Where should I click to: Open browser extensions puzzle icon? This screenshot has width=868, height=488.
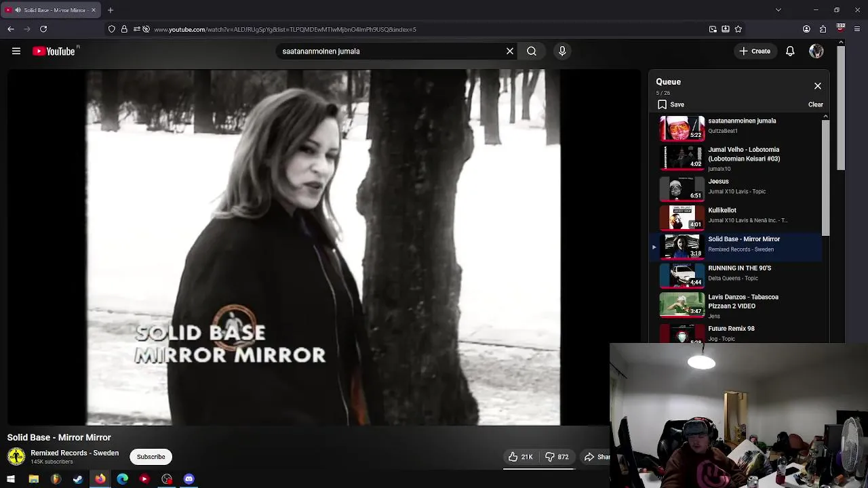click(823, 29)
